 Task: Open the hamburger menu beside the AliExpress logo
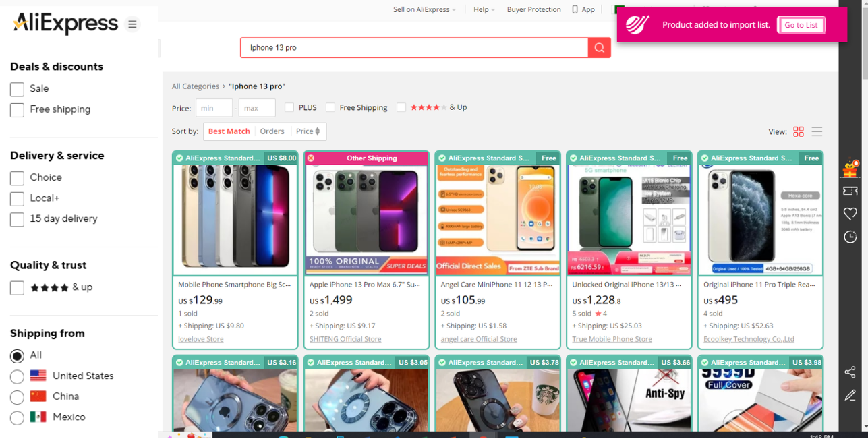[x=132, y=24]
